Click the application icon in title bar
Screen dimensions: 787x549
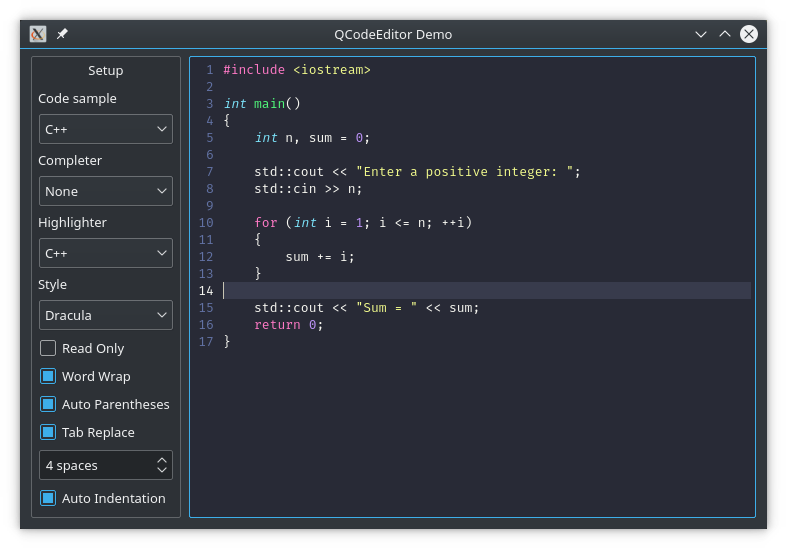tap(38, 34)
